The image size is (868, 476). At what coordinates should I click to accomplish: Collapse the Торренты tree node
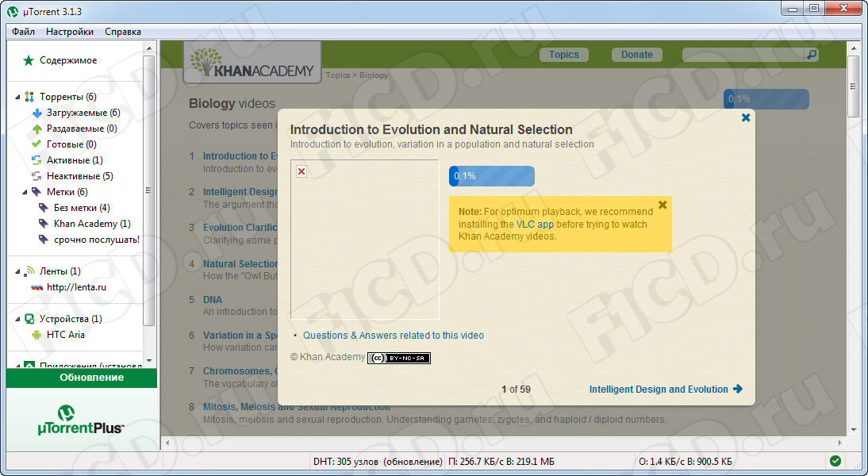coord(17,97)
